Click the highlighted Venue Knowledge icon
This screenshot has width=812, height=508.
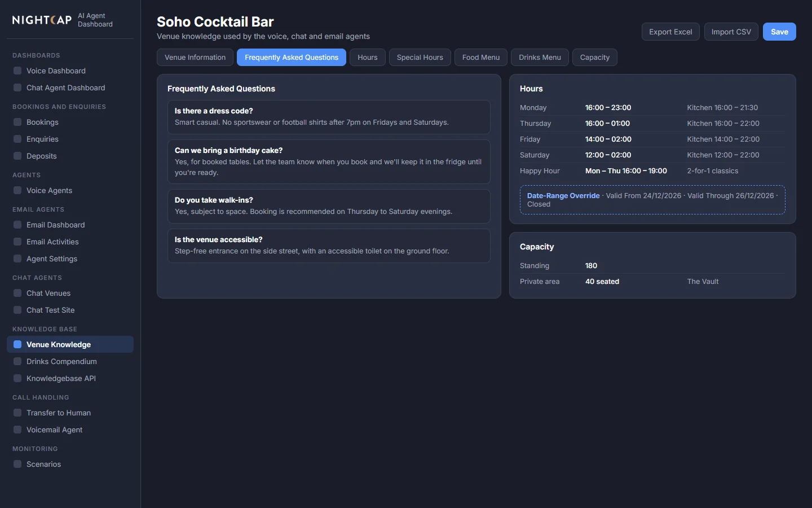(17, 344)
